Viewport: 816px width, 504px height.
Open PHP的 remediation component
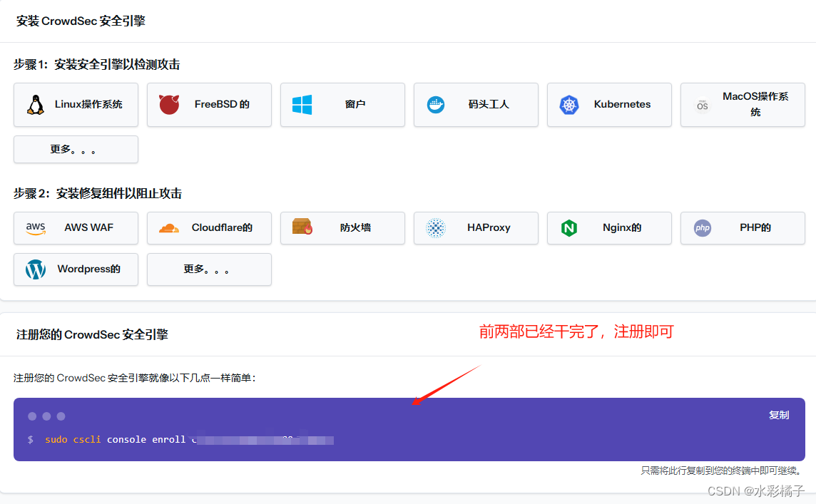tap(743, 228)
